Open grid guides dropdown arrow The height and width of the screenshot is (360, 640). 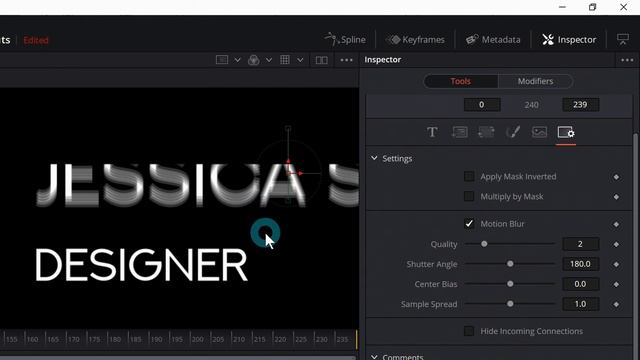tap(300, 60)
